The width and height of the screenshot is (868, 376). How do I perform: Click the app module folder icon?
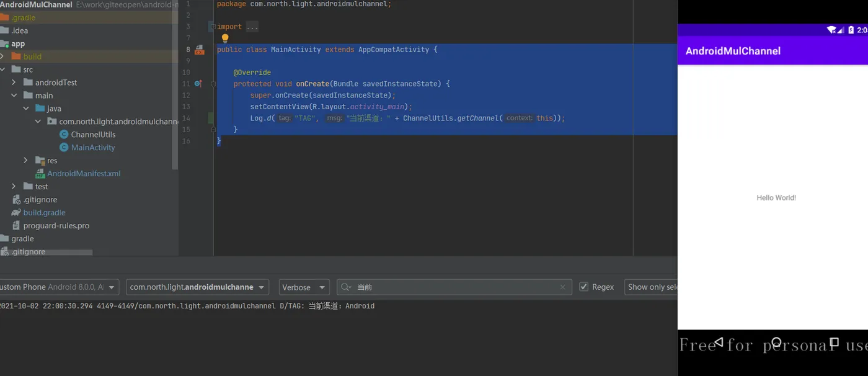(4, 44)
